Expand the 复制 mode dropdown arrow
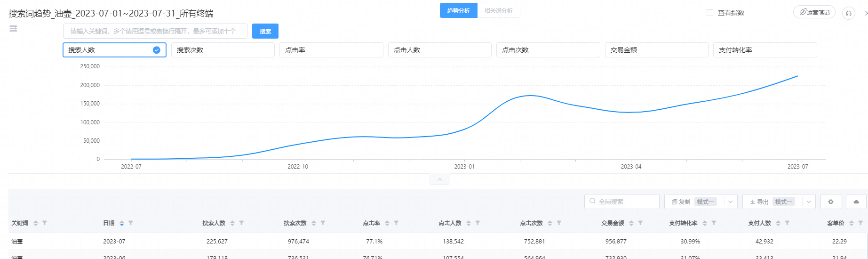Image resolution: width=868 pixels, height=259 pixels. 730,202
